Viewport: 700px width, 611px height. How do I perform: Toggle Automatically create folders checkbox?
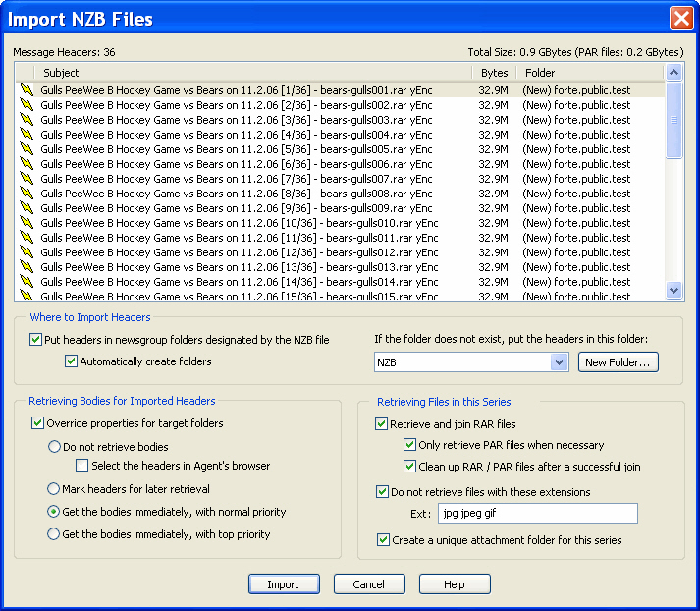[x=71, y=361]
